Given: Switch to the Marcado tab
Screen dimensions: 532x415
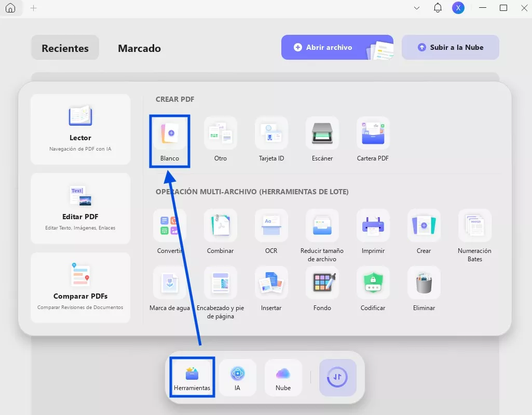Looking at the screenshot, I should (x=140, y=48).
